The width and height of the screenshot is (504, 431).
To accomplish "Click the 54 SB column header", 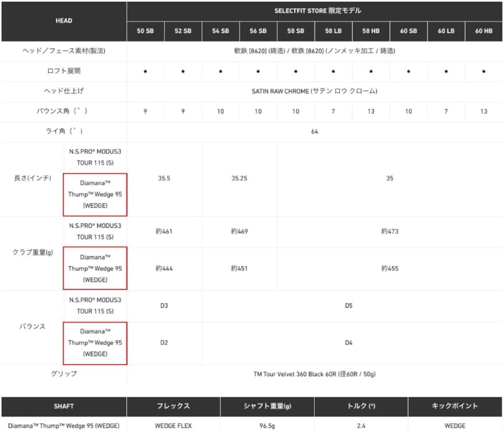I will (x=220, y=31).
